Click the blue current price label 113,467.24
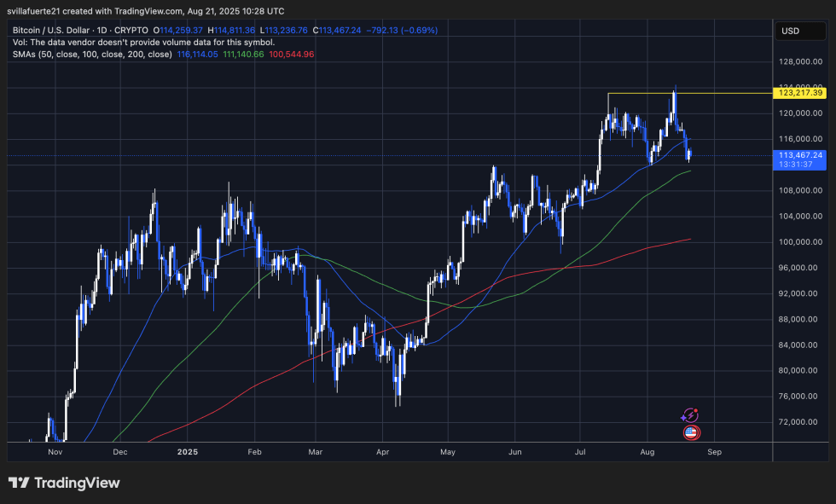The image size is (836, 504). coord(800,155)
